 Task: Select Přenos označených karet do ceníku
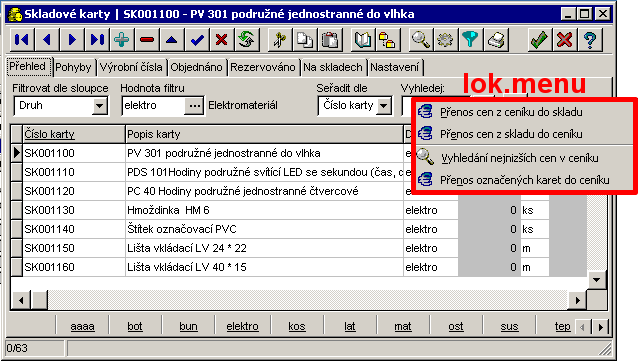524,180
